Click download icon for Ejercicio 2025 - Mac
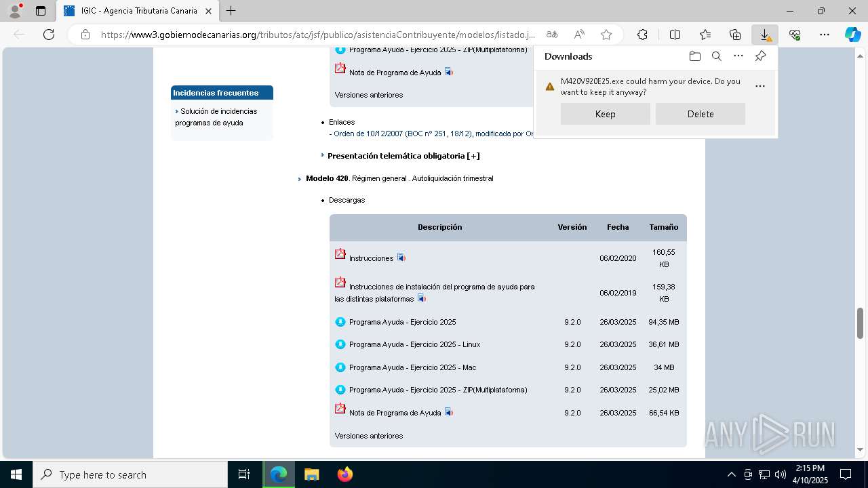The image size is (868, 488). [340, 367]
